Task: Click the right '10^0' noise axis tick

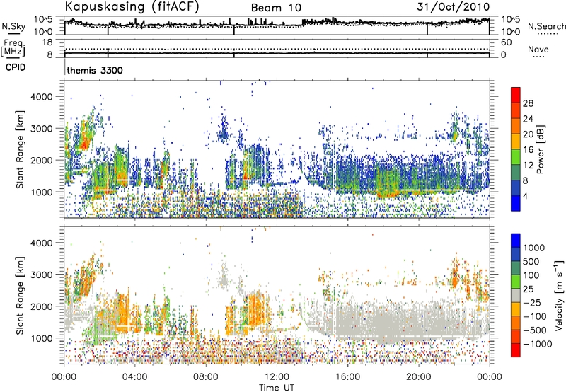Action: click(x=510, y=31)
